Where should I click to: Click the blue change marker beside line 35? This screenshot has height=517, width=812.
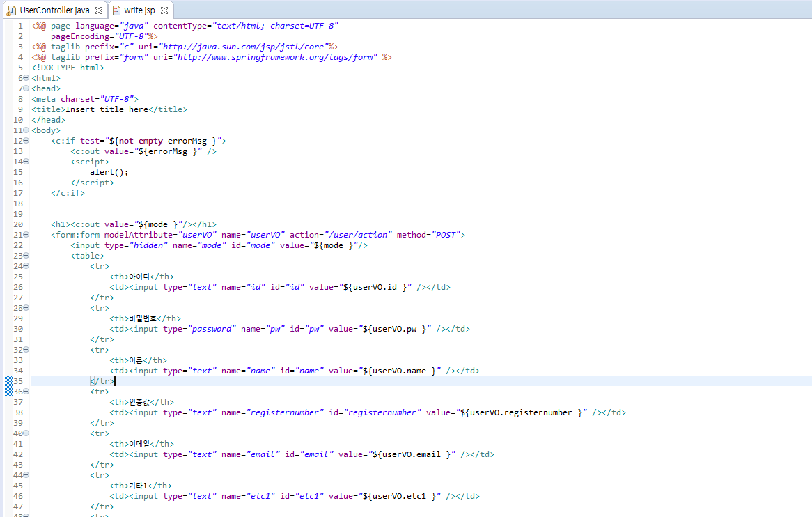click(x=9, y=386)
